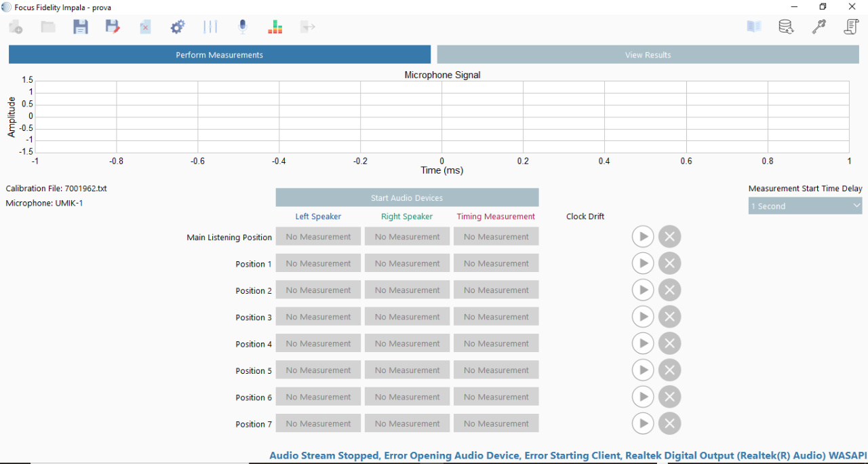Click the save project floppy disk icon
The width and height of the screenshot is (868, 464).
(81, 27)
